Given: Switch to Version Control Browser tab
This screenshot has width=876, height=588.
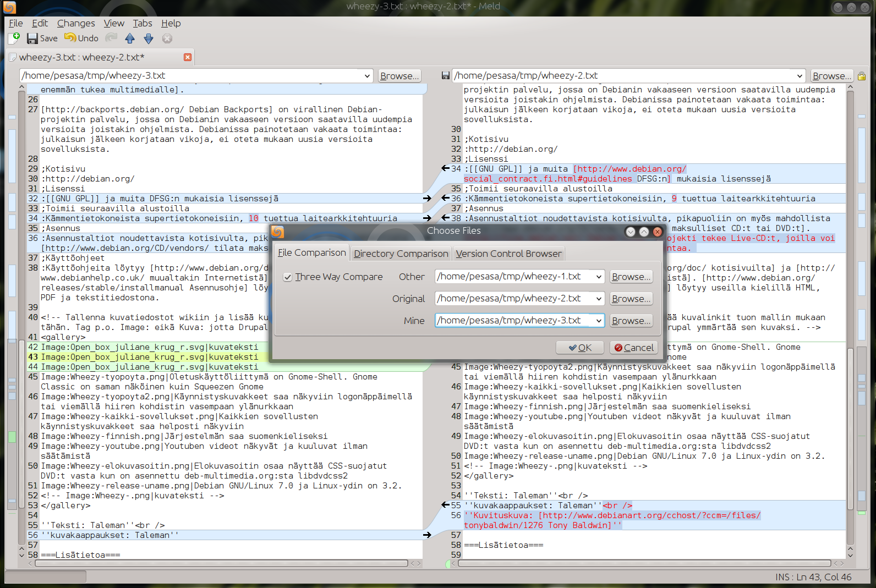Looking at the screenshot, I should pyautogui.click(x=508, y=254).
